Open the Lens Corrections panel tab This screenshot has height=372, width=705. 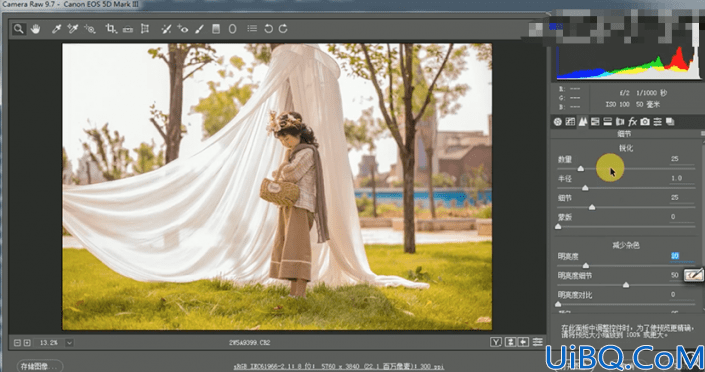point(620,121)
